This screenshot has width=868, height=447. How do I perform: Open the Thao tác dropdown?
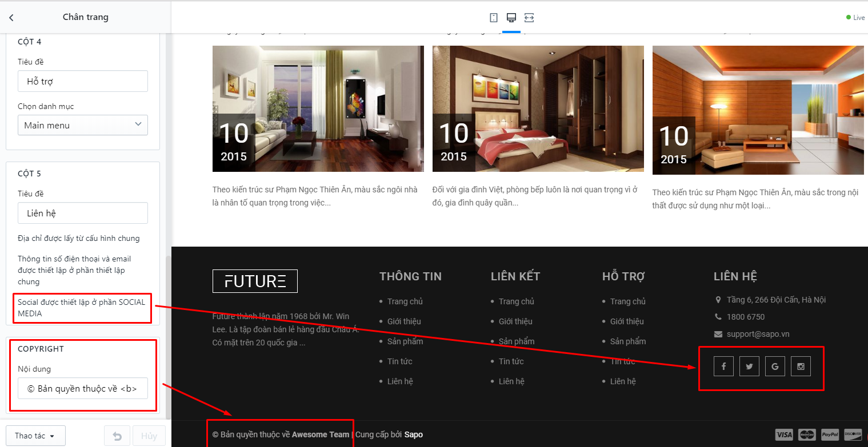click(35, 436)
